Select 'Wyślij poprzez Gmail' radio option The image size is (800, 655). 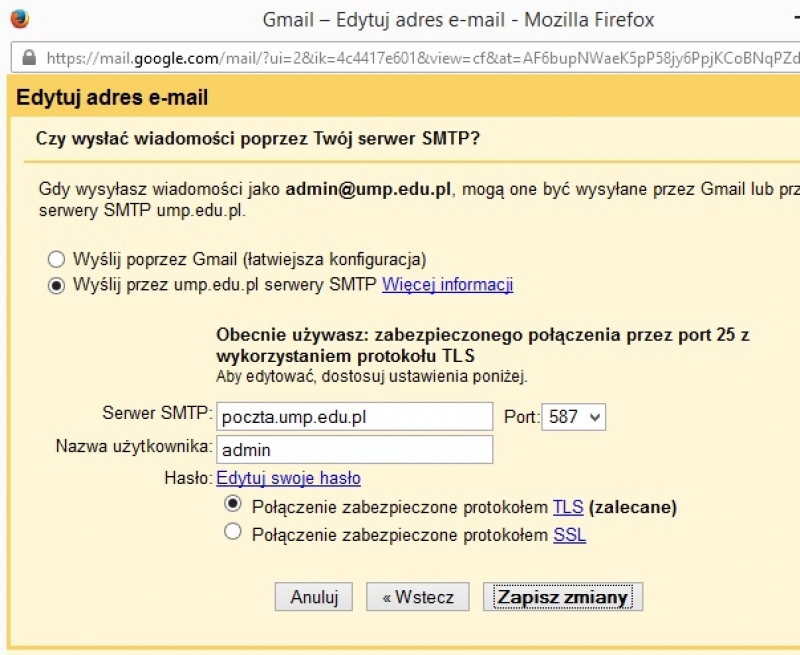click(56, 259)
